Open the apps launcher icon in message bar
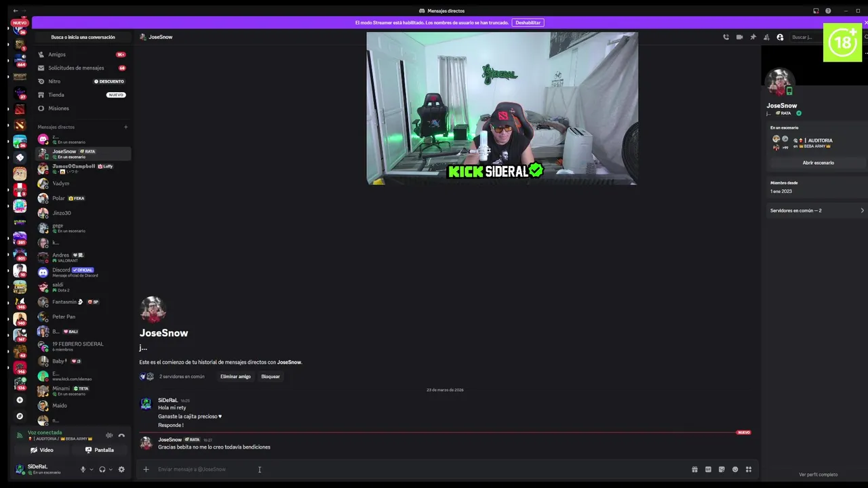This screenshot has width=868, height=488. (749, 469)
